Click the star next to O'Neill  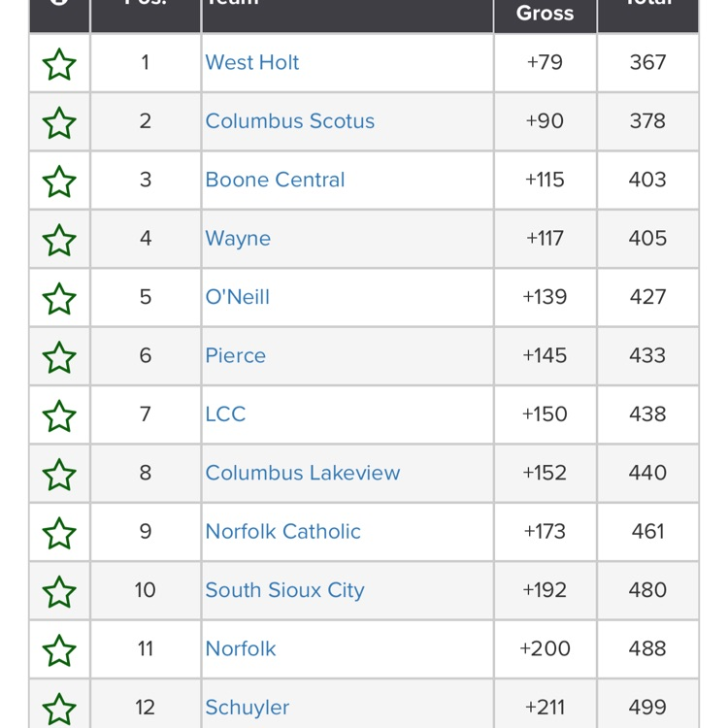point(59,298)
